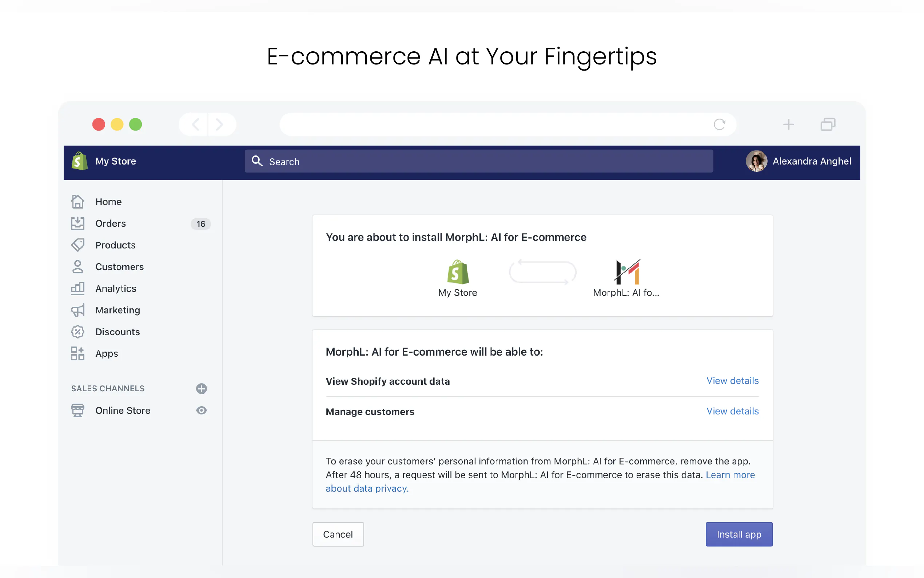Open the Alexandra Anghel account menu
924x578 pixels.
[x=798, y=161]
